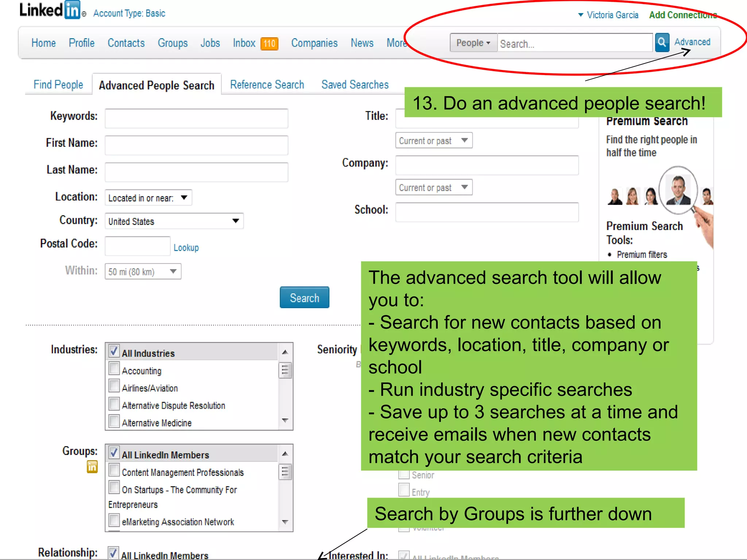Screen dimensions: 747x560
Task: Check Alternative Dispute Resolution checkbox
Action: pyautogui.click(x=114, y=403)
